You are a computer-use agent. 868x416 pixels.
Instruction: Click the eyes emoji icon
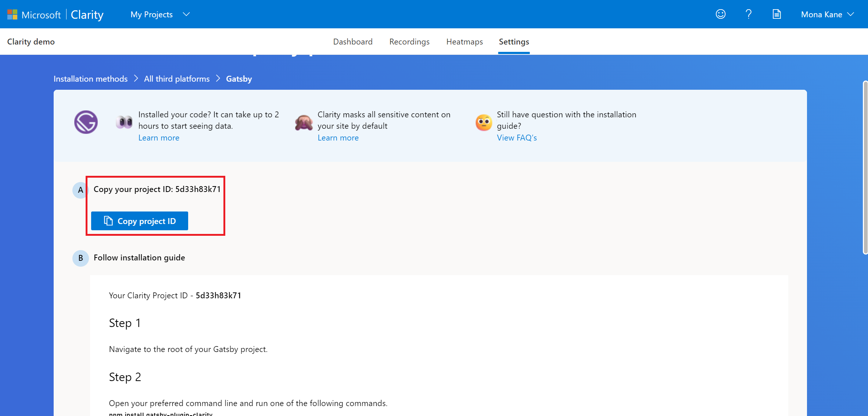click(x=124, y=122)
